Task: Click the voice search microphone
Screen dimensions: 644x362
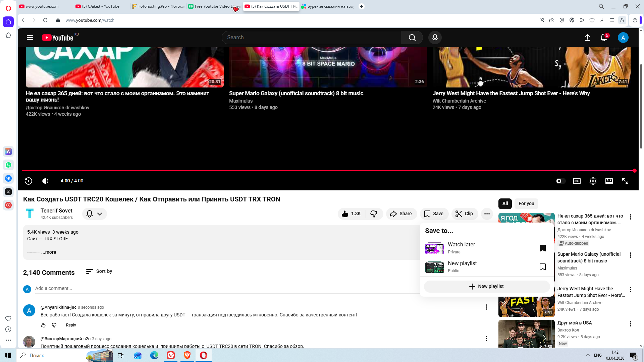Action: [x=435, y=38]
